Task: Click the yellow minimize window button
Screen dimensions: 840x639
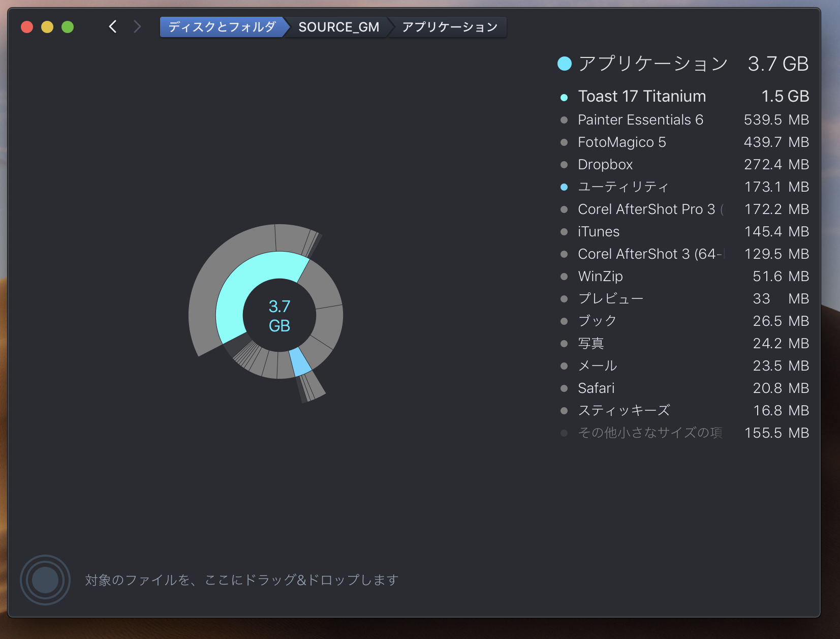Action: (x=47, y=27)
